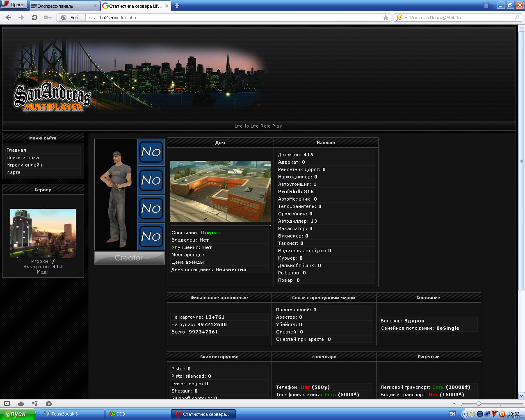Click Водный транспорт: Нет (15000$) row
This screenshot has width=525, height=420.
pyautogui.click(x=428, y=395)
